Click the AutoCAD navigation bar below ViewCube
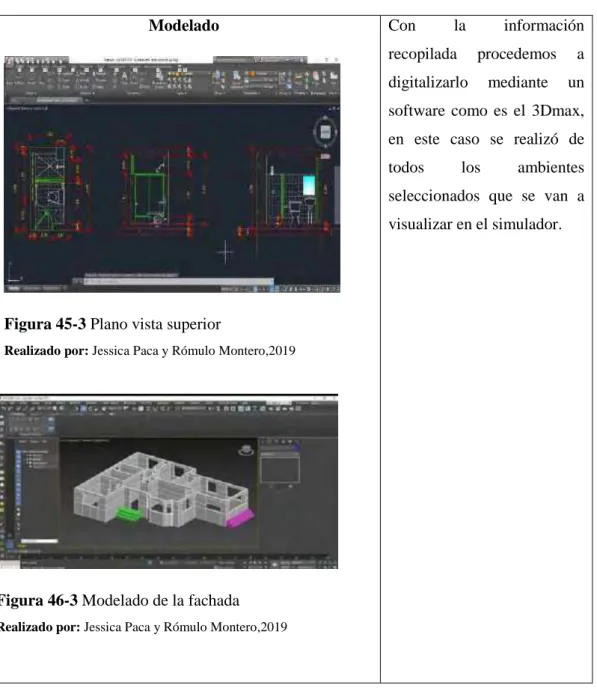597x688 pixels. pos(325,157)
